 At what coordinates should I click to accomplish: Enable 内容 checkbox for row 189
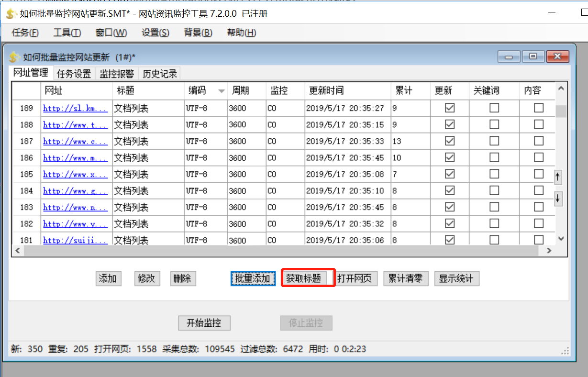[539, 108]
